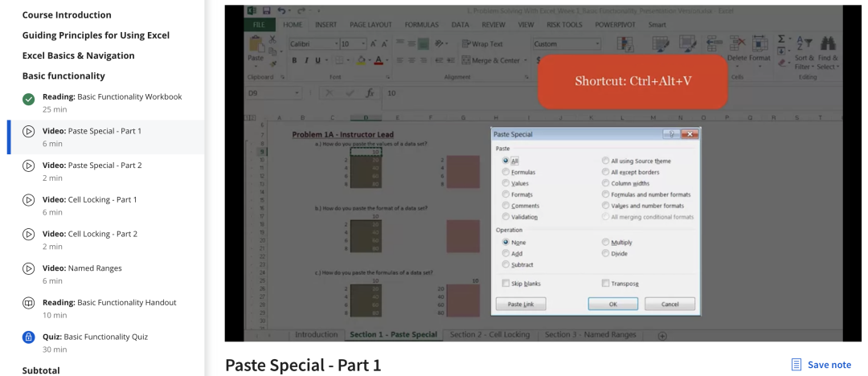Click the Save note document icon

click(796, 365)
